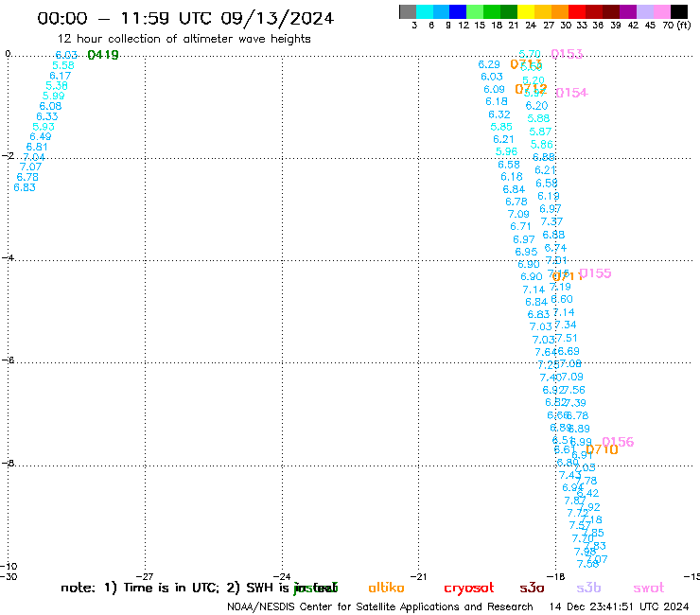The height and width of the screenshot is (615, 700).
Task: Click the wave height value 7.37
Action: (551, 221)
